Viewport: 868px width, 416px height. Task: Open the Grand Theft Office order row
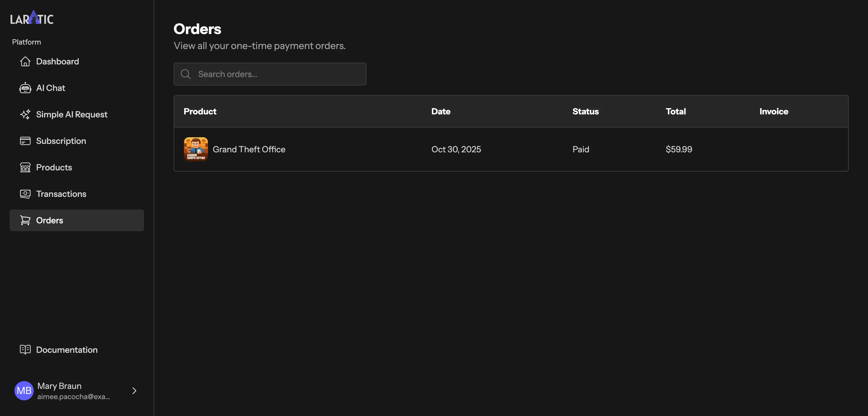point(404,149)
